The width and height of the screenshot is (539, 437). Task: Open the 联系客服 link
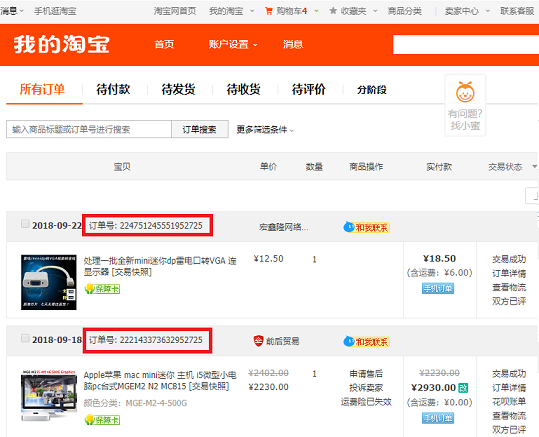(x=517, y=11)
